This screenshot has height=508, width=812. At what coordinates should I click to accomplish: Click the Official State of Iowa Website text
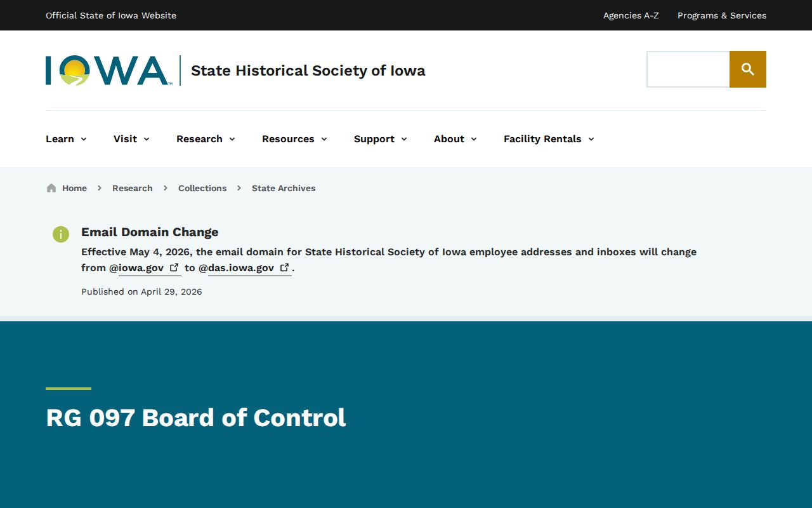[111, 15]
